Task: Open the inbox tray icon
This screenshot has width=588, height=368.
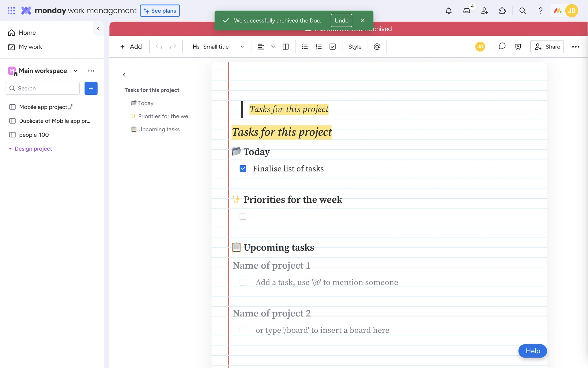Action: pos(466,11)
